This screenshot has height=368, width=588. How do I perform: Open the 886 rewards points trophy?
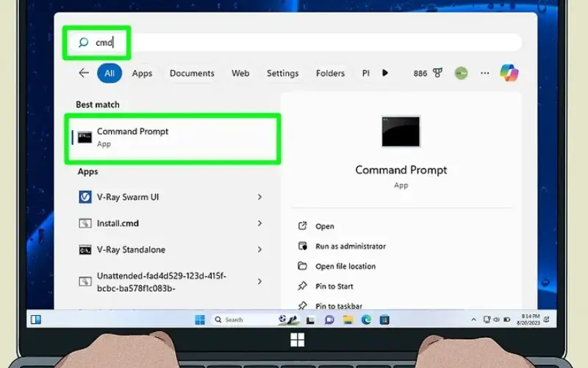click(x=428, y=73)
